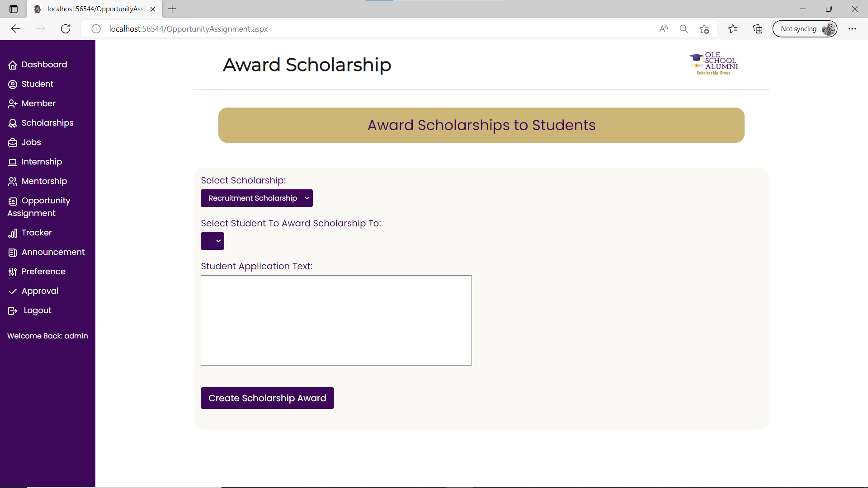Click the browser Refresh icon

coord(66,29)
